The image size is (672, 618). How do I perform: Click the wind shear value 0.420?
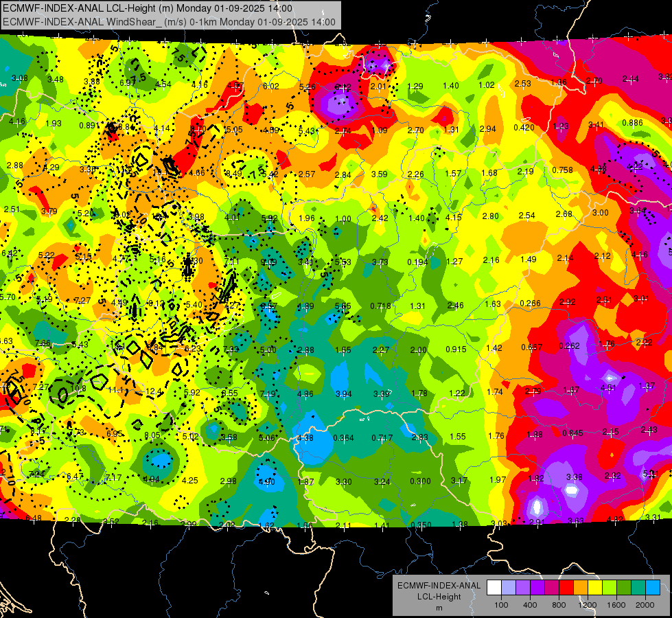[x=524, y=127]
